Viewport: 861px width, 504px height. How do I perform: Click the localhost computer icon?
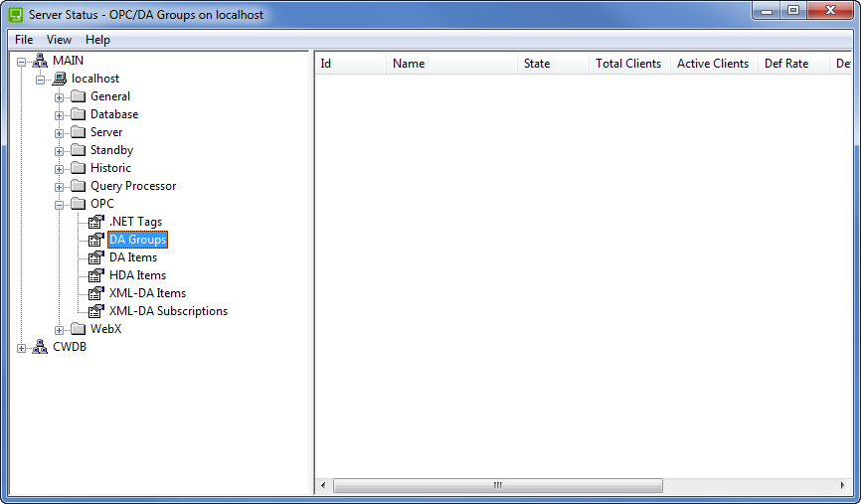(x=60, y=79)
